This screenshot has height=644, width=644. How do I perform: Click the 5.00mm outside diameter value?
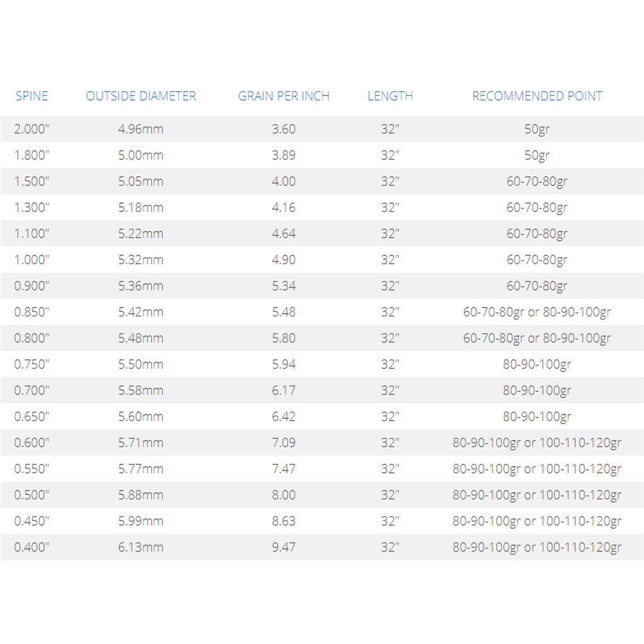141,155
